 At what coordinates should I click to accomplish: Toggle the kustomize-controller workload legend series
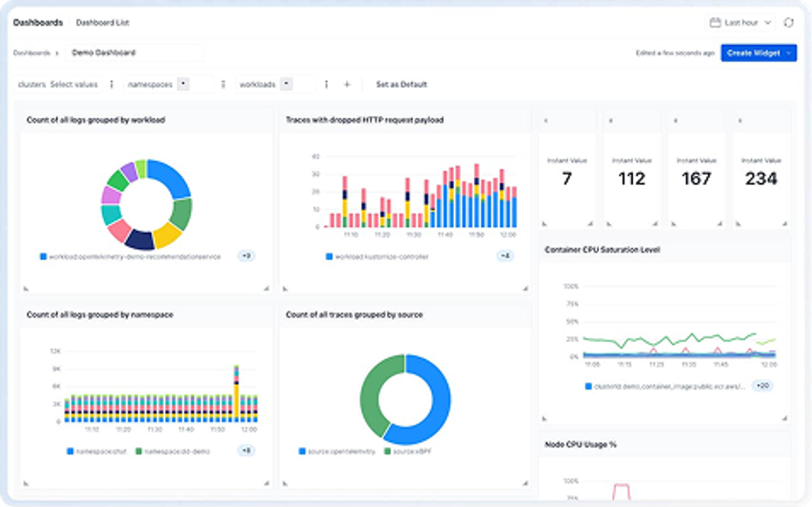pos(377,256)
